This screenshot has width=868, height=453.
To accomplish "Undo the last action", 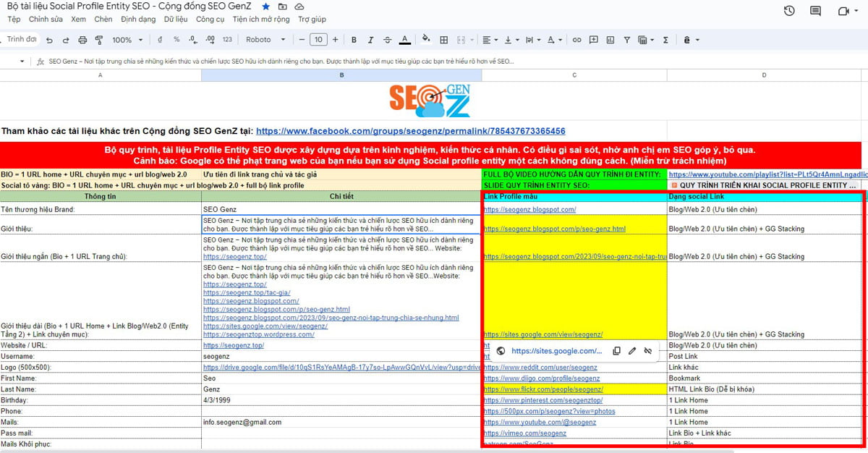I will pos(49,40).
